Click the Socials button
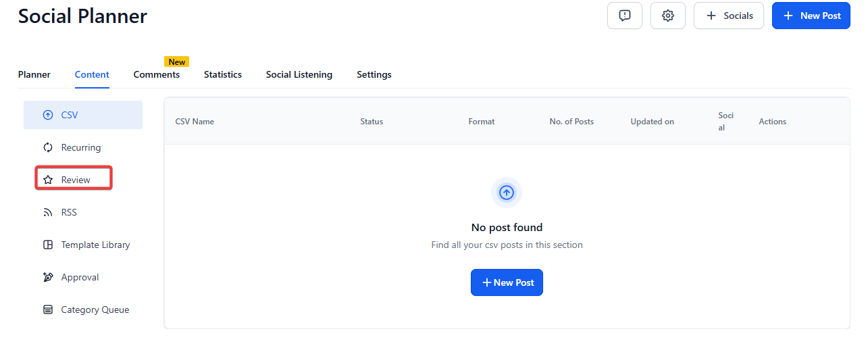Viewport: 868px width, 348px height. coord(729,16)
